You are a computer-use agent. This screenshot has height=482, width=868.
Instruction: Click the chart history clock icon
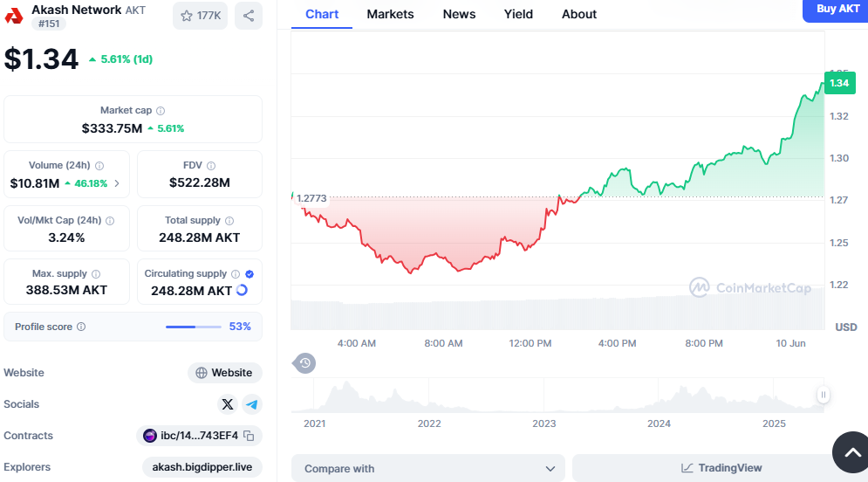[304, 363]
